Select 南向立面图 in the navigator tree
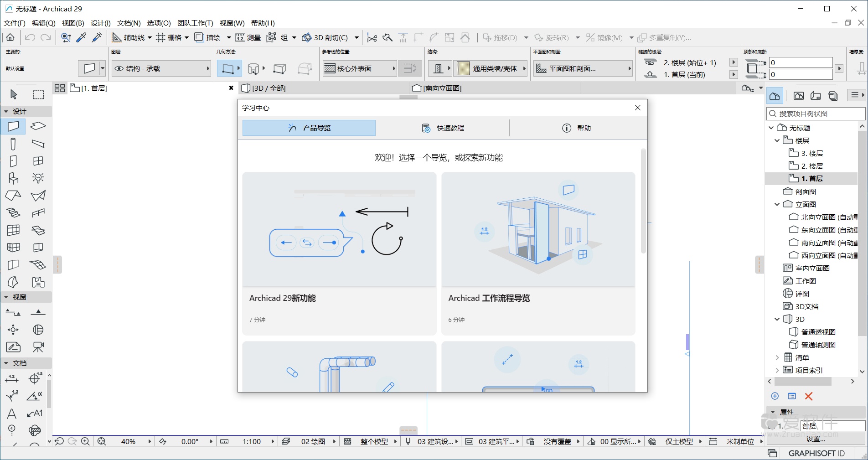This screenshot has width=868, height=460. pos(823,243)
